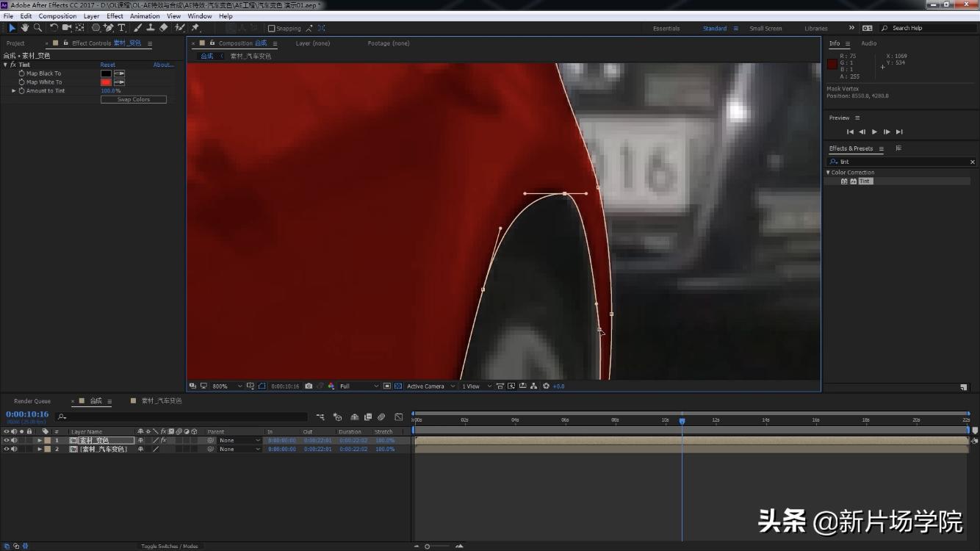Enable the Snapping checkbox
The width and height of the screenshot is (980, 551).
(272, 29)
